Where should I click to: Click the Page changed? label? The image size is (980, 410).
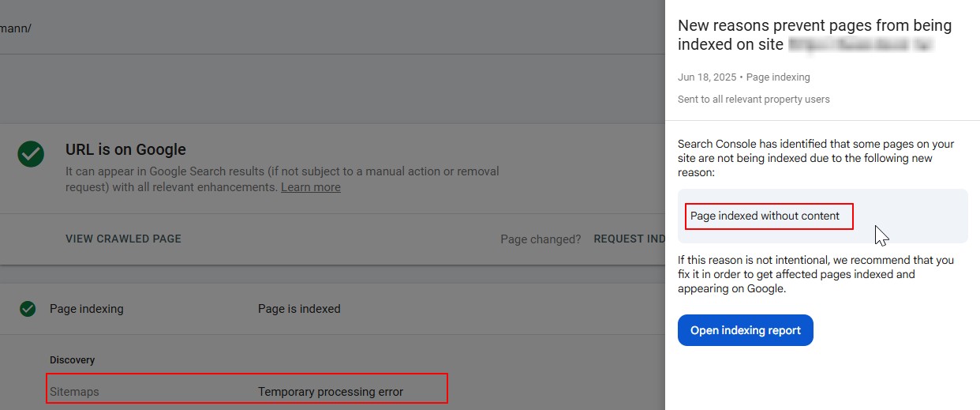[x=540, y=239]
